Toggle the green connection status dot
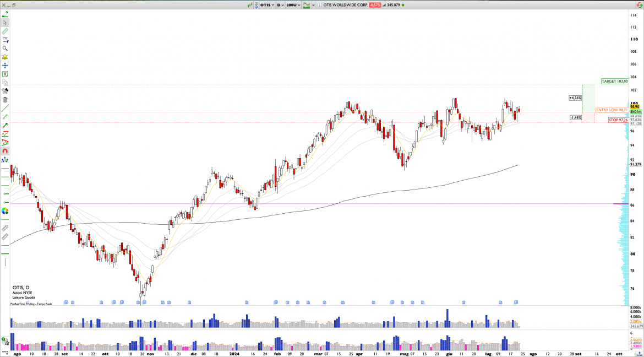644x357 pixels. point(403,5)
